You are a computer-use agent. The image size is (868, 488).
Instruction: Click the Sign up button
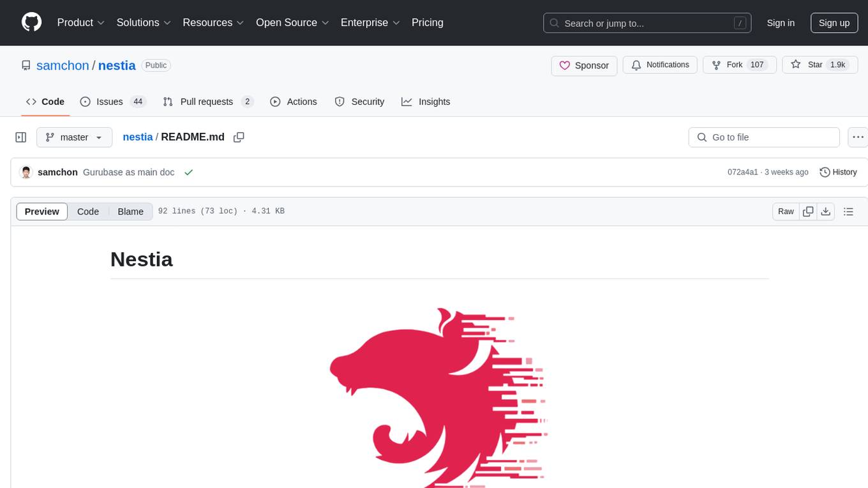point(834,23)
